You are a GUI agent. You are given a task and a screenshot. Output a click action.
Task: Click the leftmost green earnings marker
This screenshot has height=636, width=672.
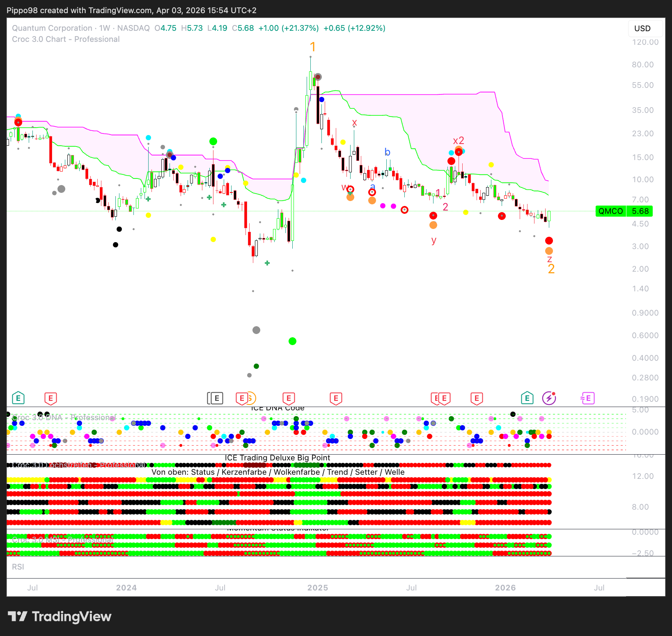coord(18,398)
